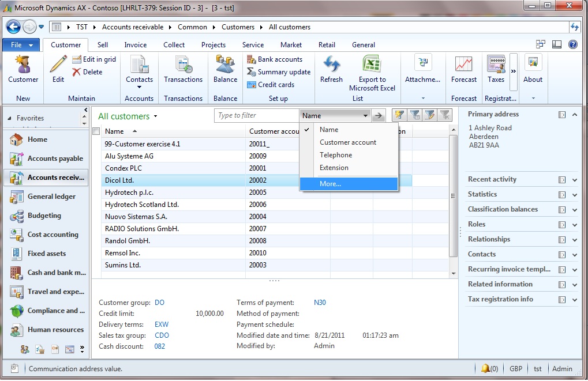Expand the Favorites tree node

pos(9,118)
